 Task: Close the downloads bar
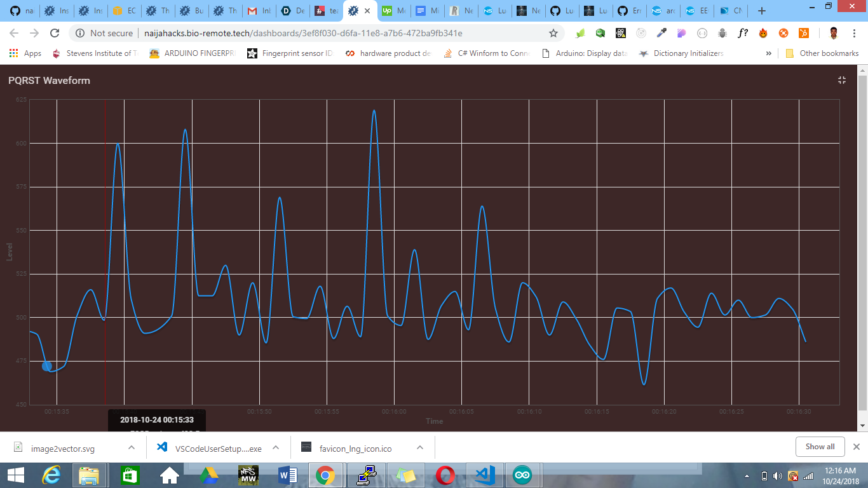click(856, 447)
